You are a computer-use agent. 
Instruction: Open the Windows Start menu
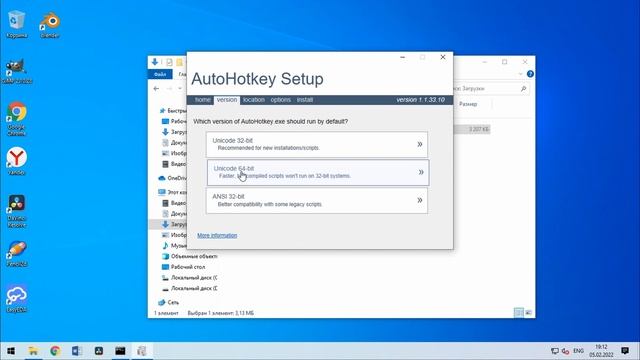point(11,351)
